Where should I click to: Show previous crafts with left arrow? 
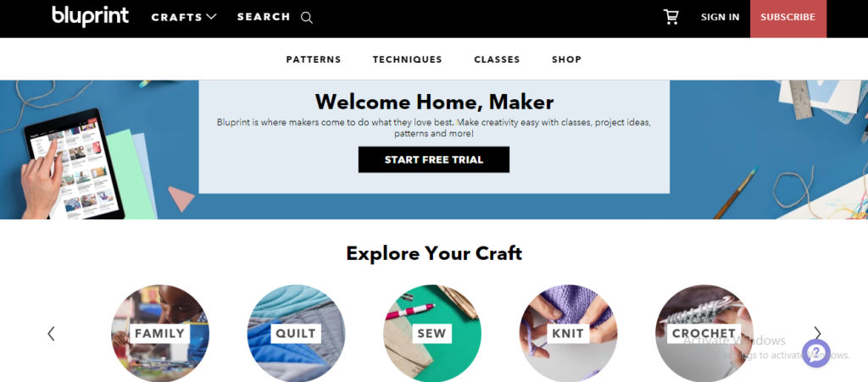tap(51, 334)
